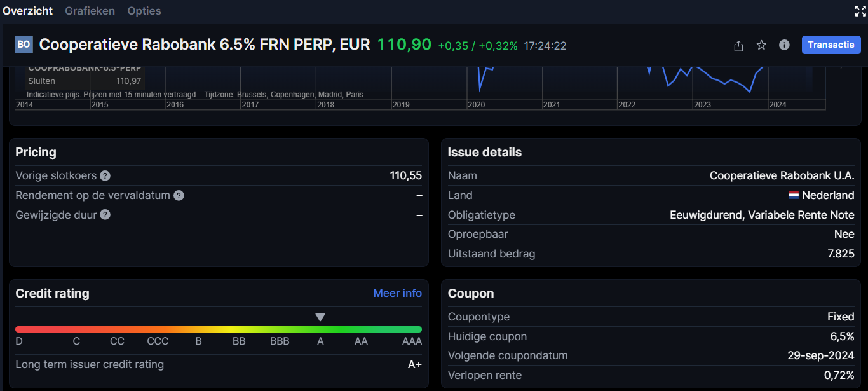Show help for Vorige slotkoers
Image resolution: width=868 pixels, height=391 pixels.
(105, 175)
